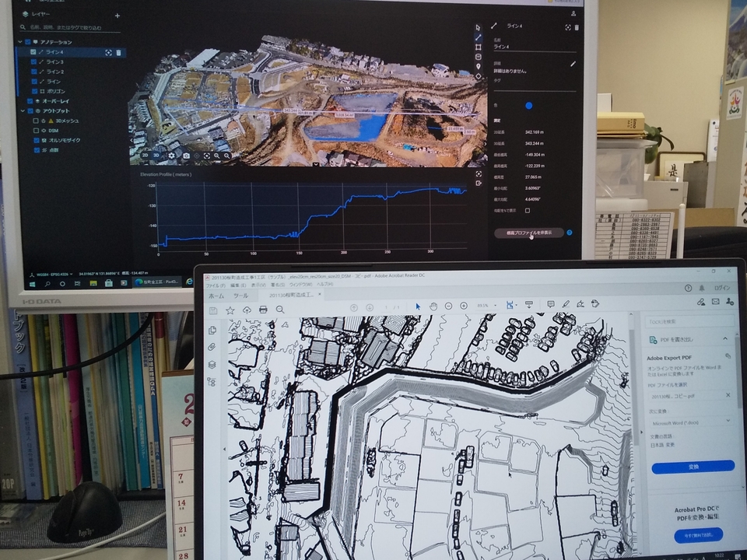Screen dimensions: 747x560
Task: Switch to the ツール tab in Acrobat
Action: (x=241, y=296)
